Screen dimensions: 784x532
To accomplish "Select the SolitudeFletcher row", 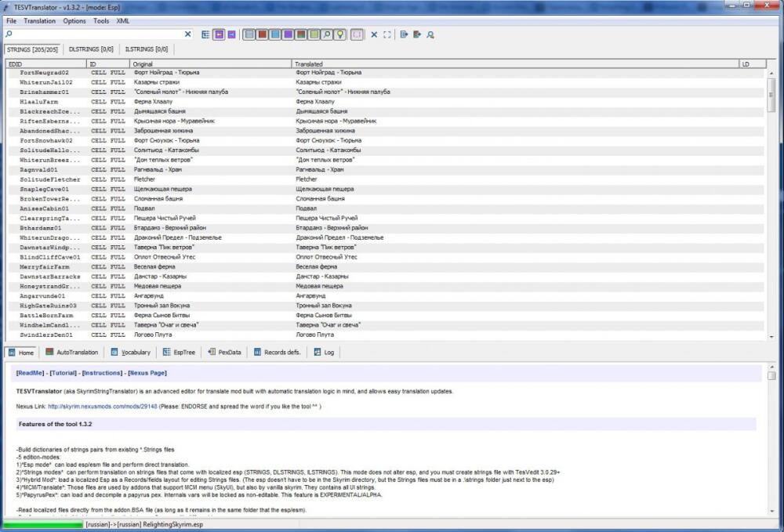I will 385,179.
